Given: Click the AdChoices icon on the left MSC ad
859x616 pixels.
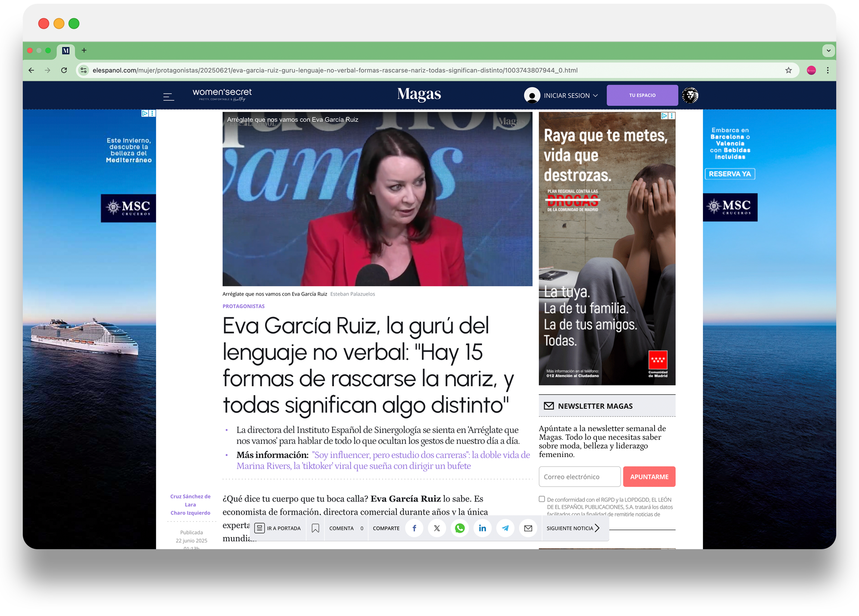Looking at the screenshot, I should [145, 113].
